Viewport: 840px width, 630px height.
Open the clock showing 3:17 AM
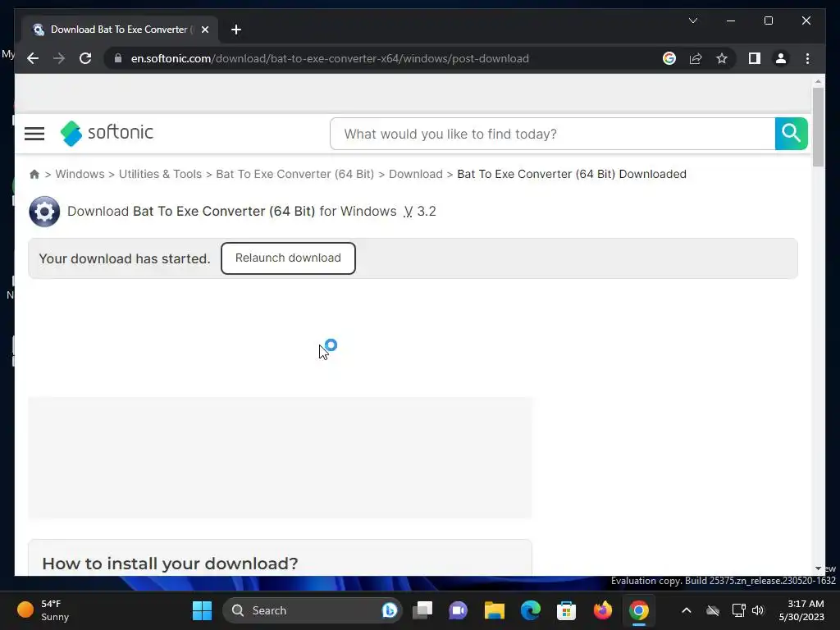coord(801,610)
